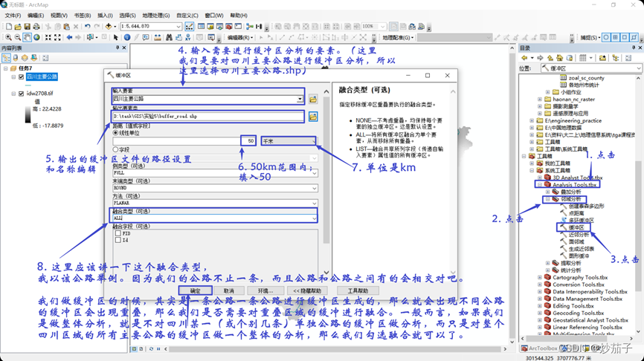Expand the Conversion Tools.tbx toolbox
Image resolution: width=644 pixels, height=361 pixels.
click(540, 284)
